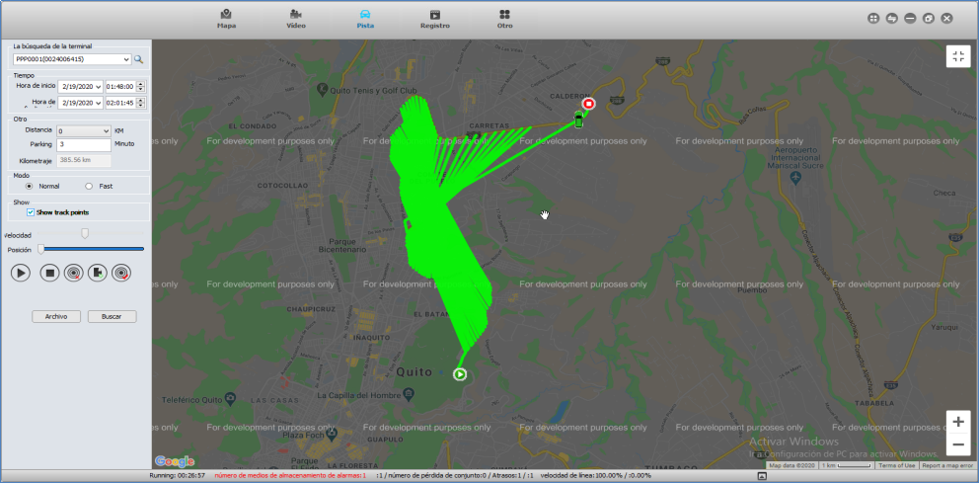Adjust the start time spinner arrows
The width and height of the screenshot is (980, 484).
140,86
